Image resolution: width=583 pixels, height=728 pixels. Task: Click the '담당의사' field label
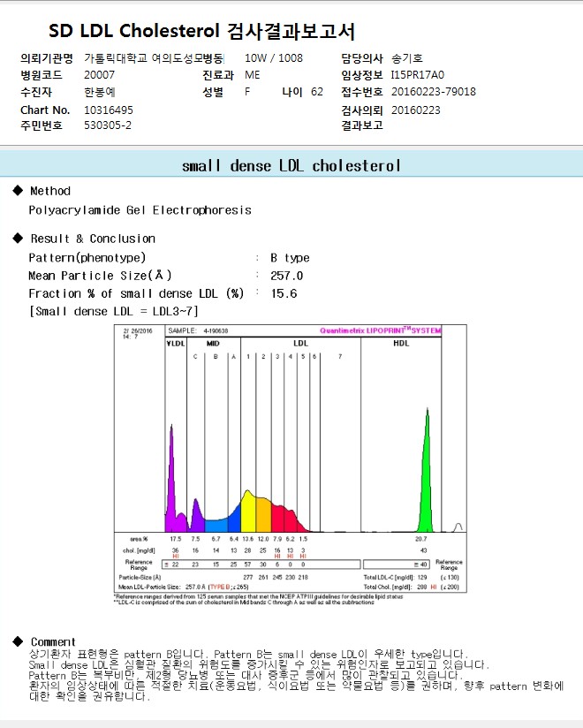coord(362,58)
